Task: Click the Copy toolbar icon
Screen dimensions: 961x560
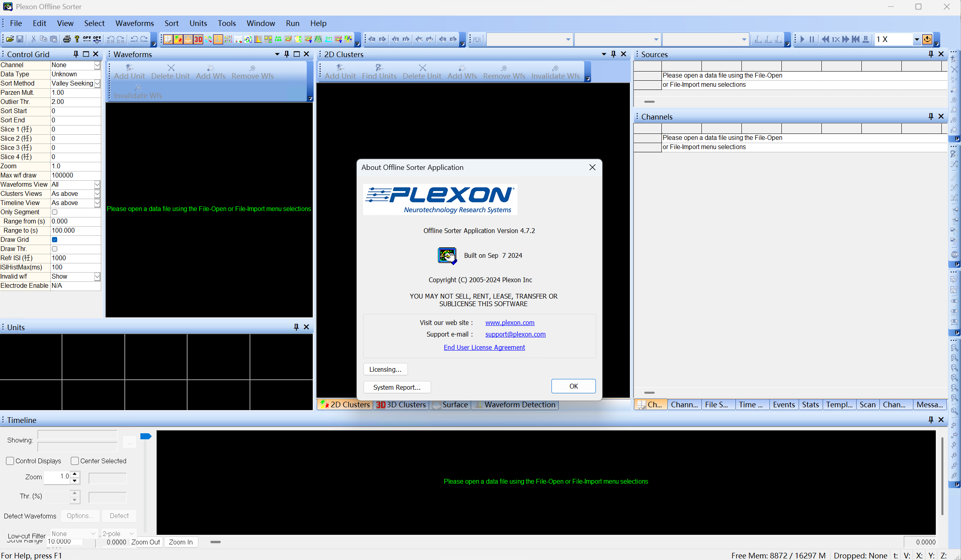Action: click(x=44, y=39)
